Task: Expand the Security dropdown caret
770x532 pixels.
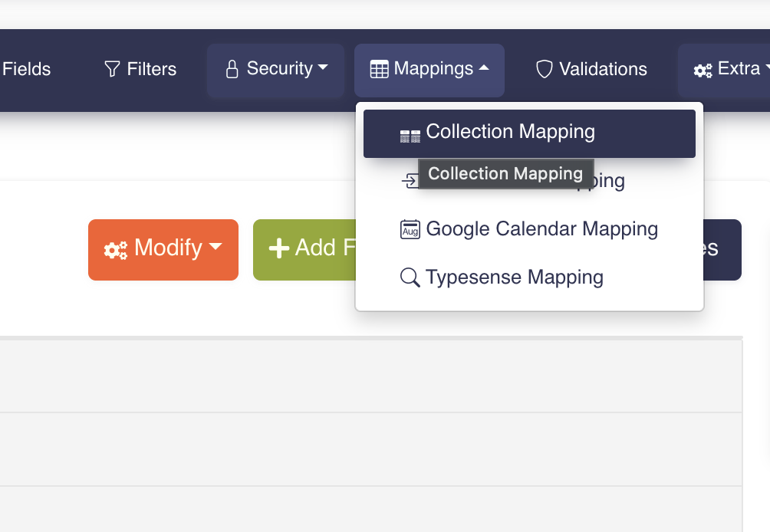Action: coord(323,68)
